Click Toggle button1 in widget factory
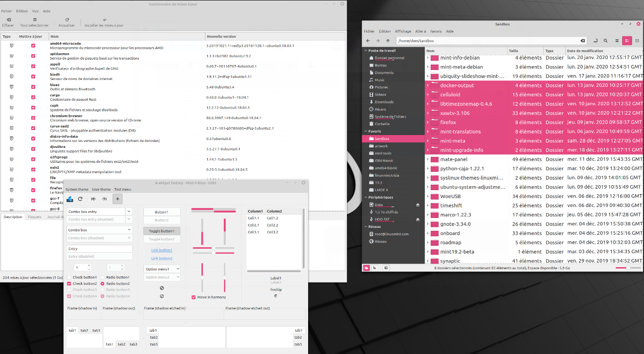644x354 pixels. pyautogui.click(x=162, y=231)
